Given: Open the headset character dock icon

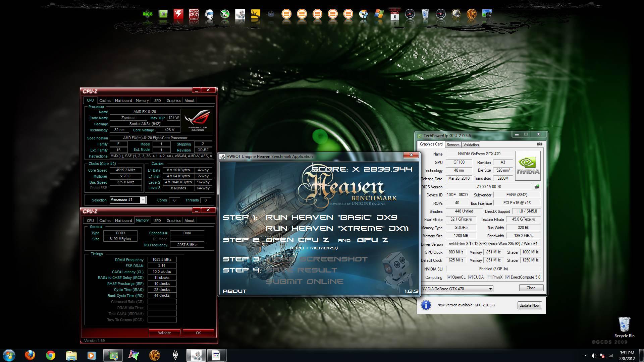Looking at the screenshot, I should [x=209, y=14].
